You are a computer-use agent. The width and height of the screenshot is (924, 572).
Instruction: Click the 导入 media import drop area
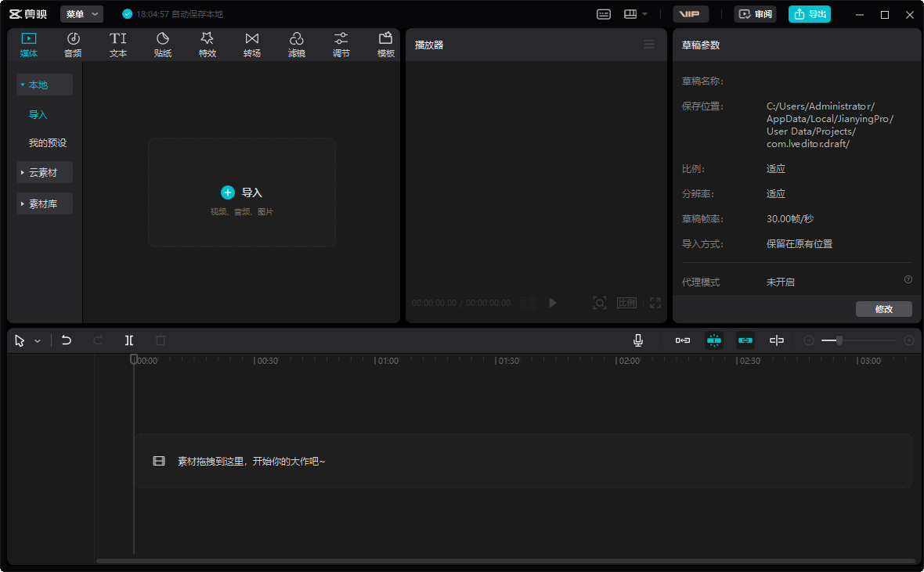242,192
